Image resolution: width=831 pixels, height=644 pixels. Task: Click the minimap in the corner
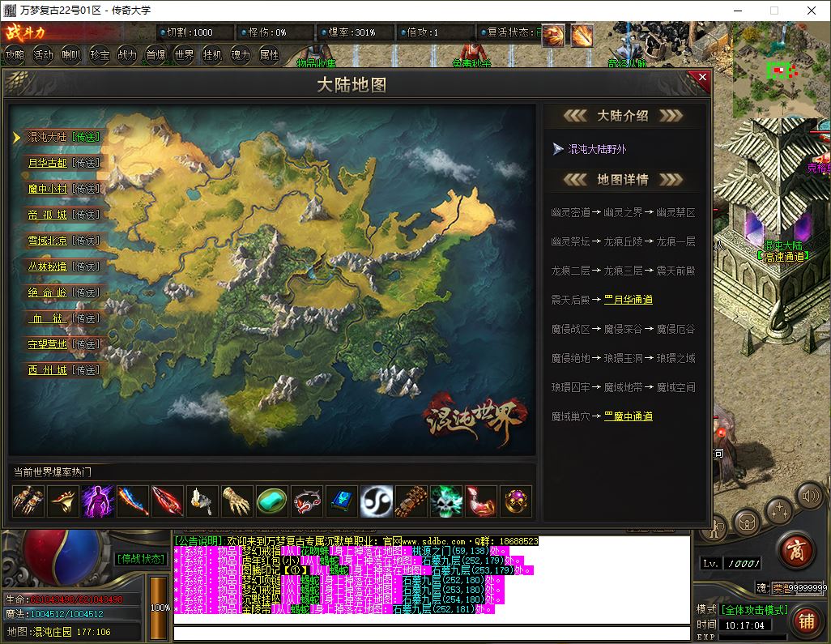[781, 70]
